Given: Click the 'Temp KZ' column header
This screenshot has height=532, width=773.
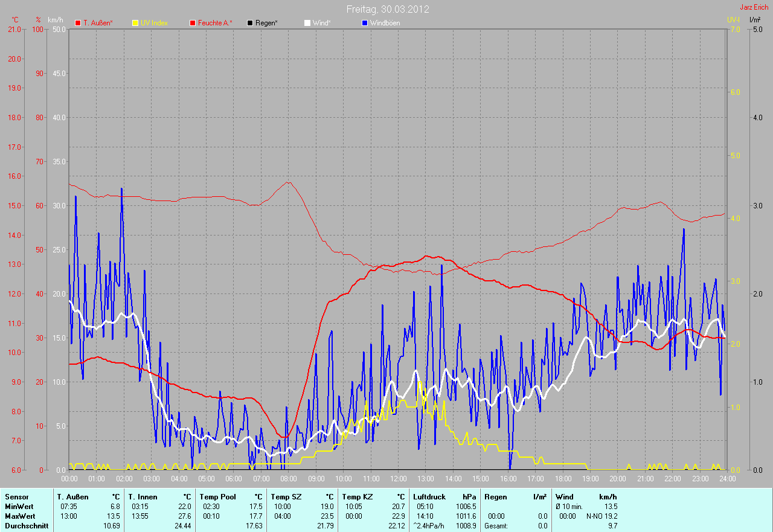Looking at the screenshot, I should tap(356, 497).
